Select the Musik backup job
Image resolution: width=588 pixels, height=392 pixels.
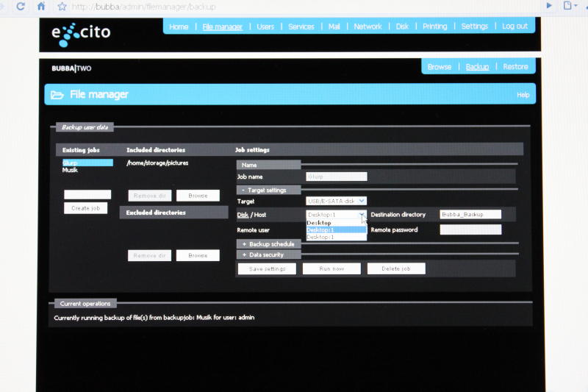coord(70,170)
